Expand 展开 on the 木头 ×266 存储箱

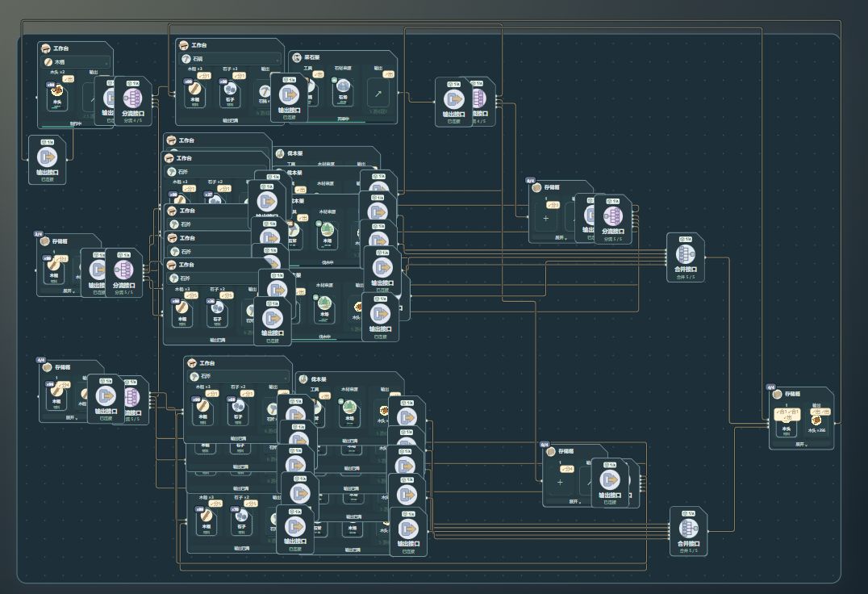800,444
